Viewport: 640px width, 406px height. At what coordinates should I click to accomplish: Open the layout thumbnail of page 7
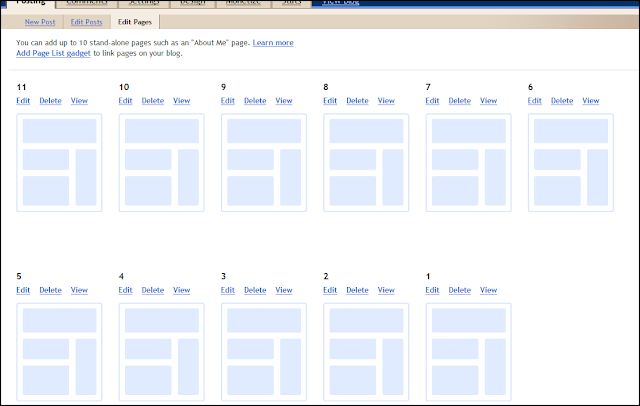pos(469,162)
